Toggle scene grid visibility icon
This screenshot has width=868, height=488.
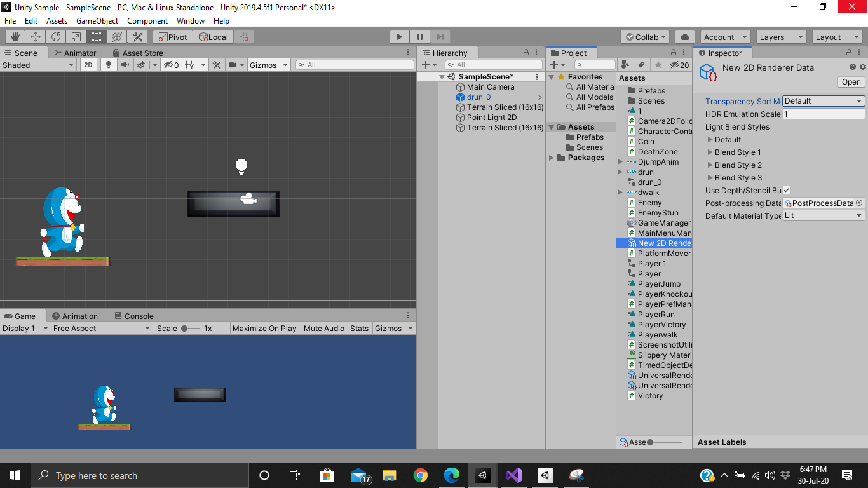pos(189,65)
